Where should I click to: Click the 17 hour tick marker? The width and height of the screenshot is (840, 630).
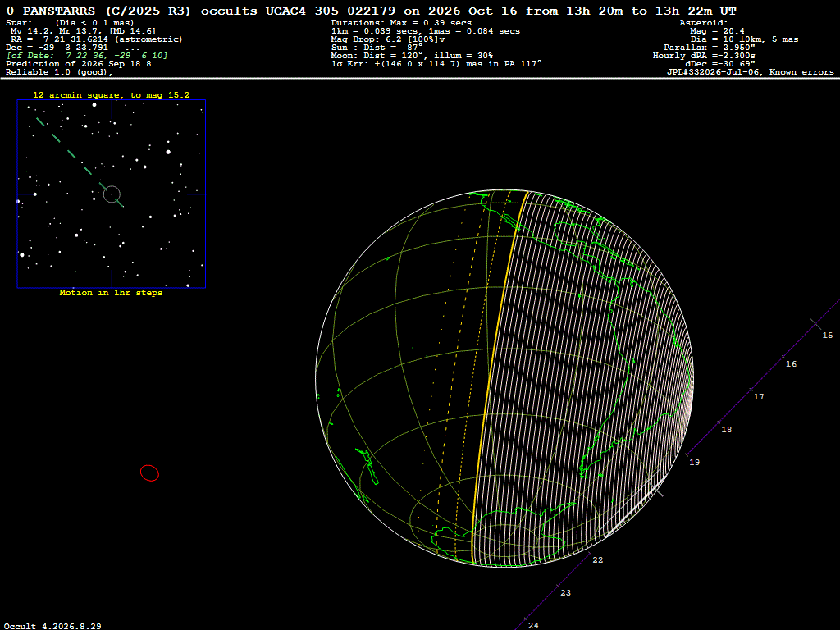coord(751,389)
